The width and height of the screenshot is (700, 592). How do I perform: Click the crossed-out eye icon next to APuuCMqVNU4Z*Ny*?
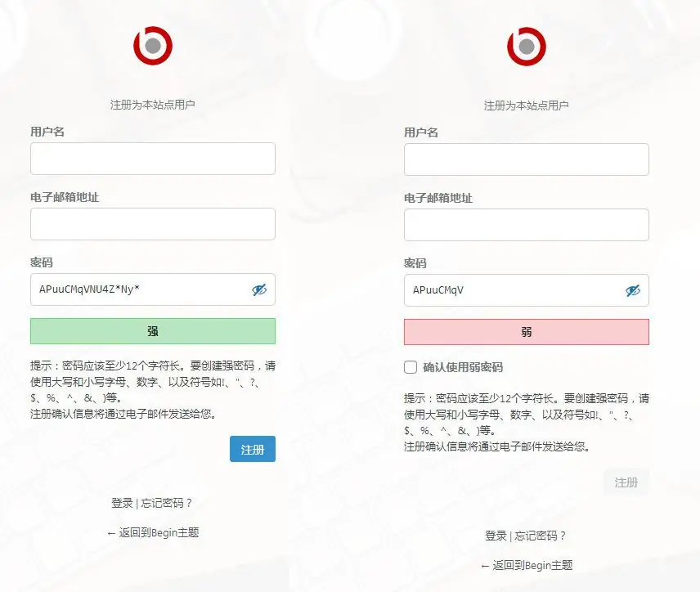point(259,289)
